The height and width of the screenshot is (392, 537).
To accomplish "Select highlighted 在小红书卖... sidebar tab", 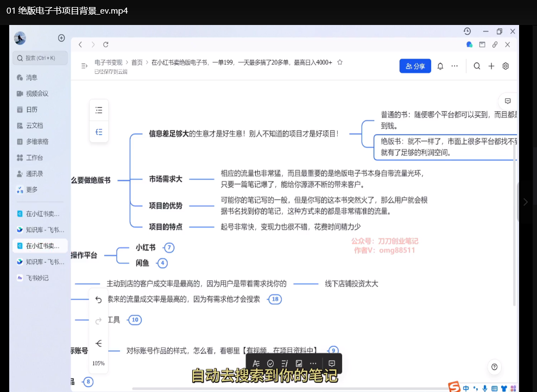I will click(40, 246).
